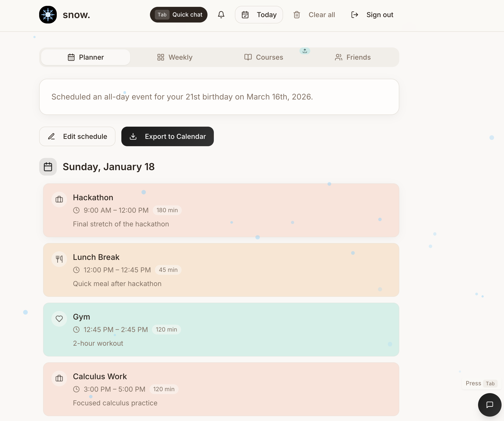
Task: Jump to Today
Action: (259, 15)
